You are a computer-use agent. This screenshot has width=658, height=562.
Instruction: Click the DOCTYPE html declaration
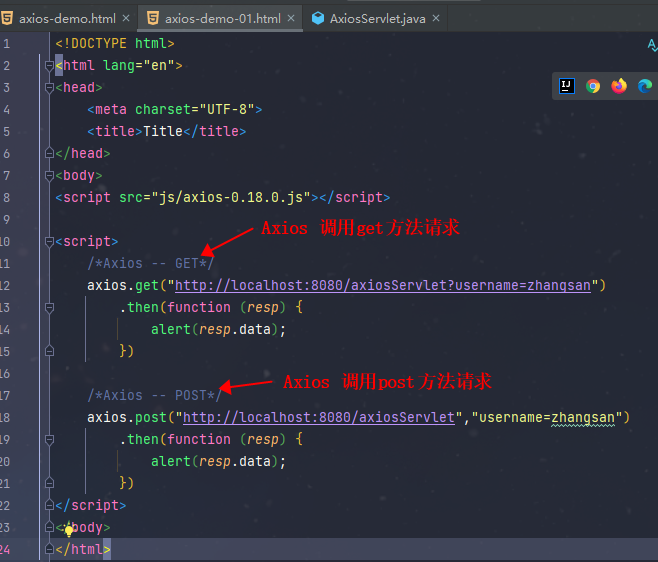115,43
